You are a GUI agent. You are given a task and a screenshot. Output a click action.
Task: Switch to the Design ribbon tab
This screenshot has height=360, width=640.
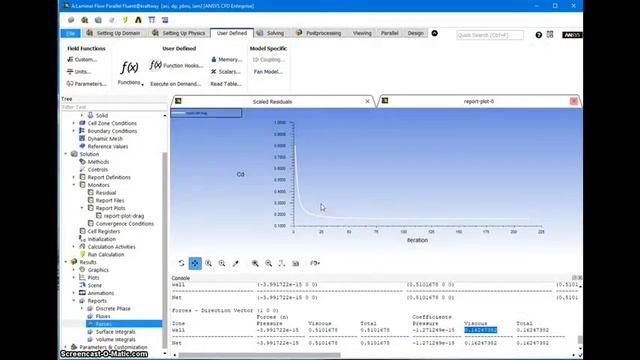pyautogui.click(x=416, y=33)
